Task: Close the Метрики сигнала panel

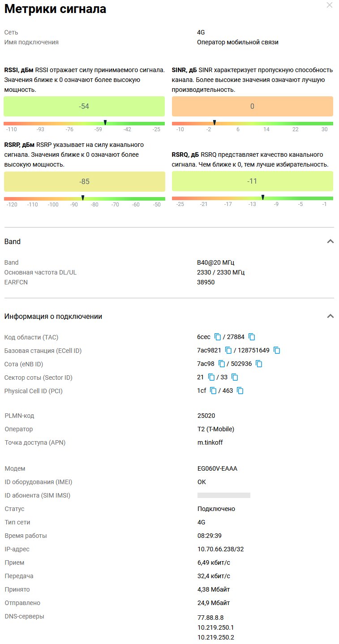Action: point(330,5)
